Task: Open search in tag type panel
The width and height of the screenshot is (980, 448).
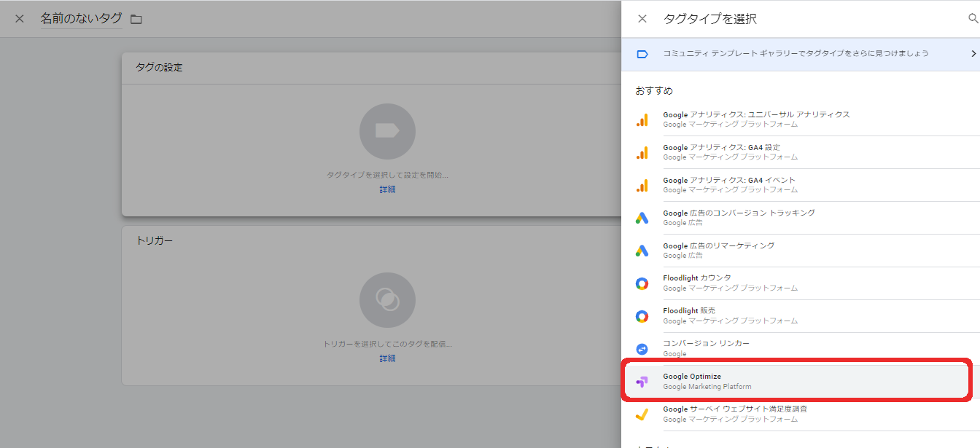Action: 973,19
